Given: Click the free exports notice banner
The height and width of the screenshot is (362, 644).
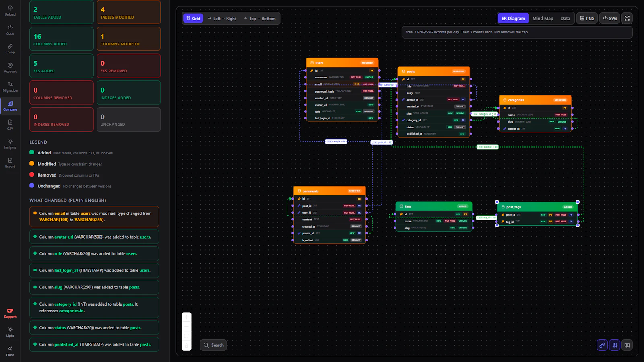Looking at the screenshot, I should (517, 32).
